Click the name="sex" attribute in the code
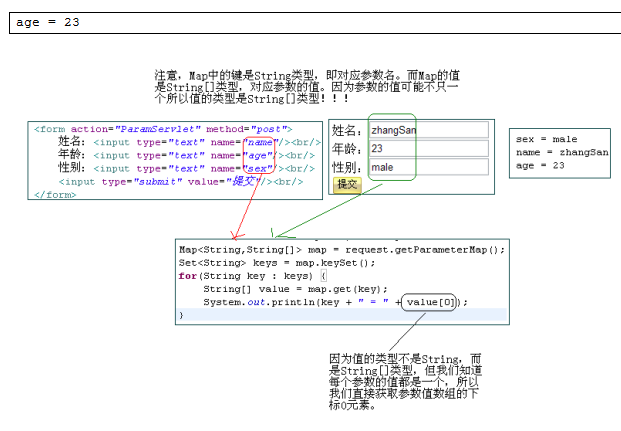621x431 pixels. click(242, 168)
